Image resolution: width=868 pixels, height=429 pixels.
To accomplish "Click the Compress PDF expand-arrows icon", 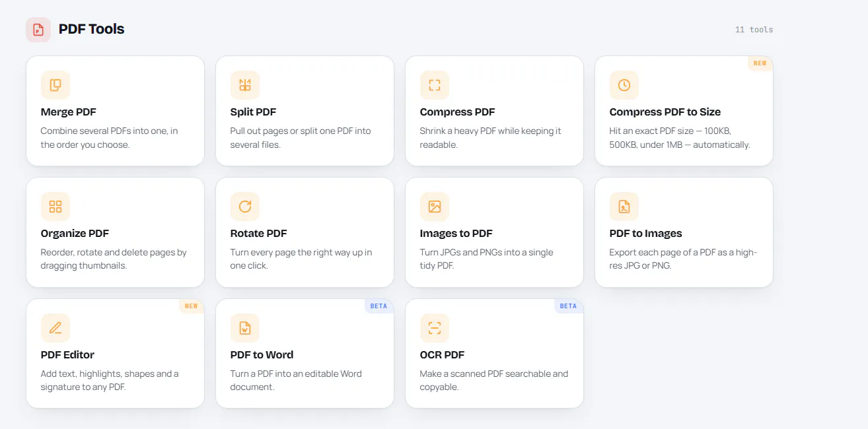I will click(x=435, y=85).
